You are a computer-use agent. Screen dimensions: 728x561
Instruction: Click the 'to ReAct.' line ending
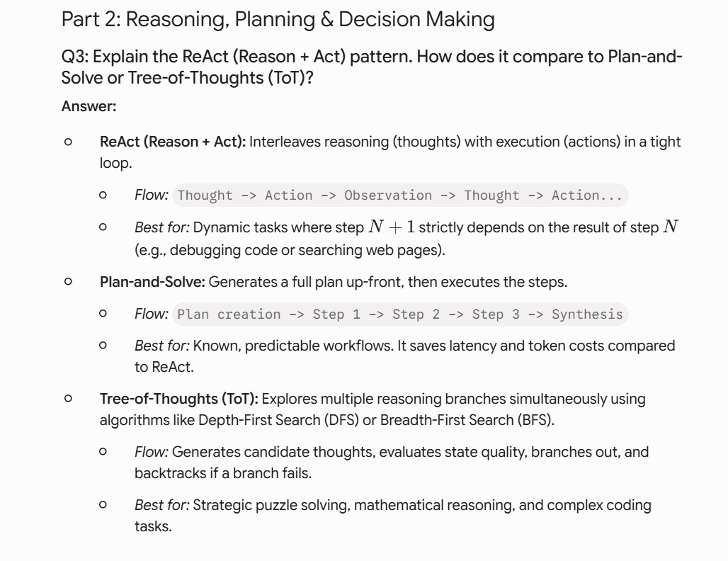coord(164,368)
